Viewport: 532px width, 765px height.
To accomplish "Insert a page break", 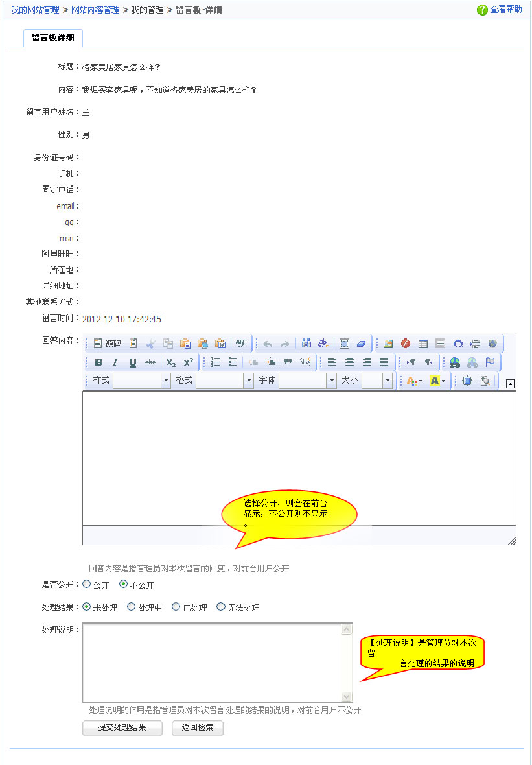I will tap(476, 344).
